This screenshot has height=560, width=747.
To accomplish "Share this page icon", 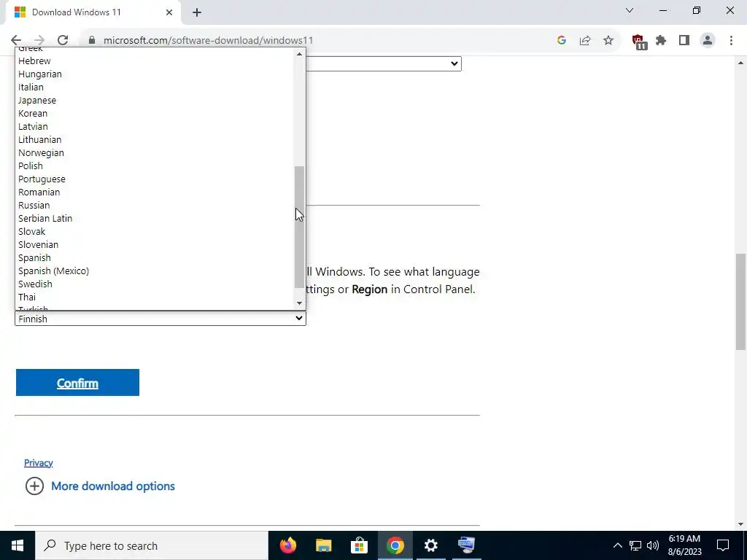I will [x=585, y=41].
